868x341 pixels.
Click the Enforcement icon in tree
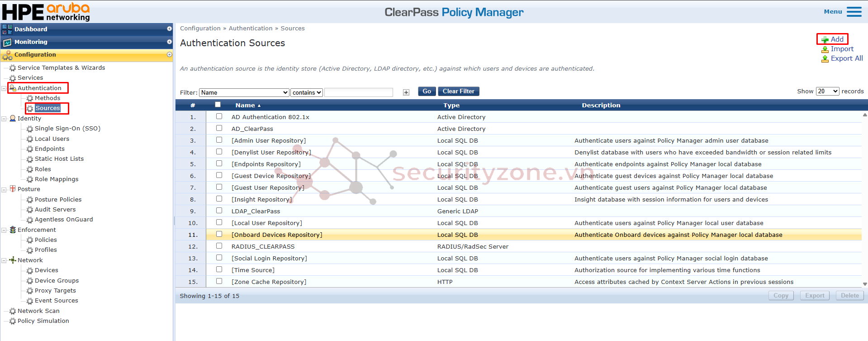click(13, 230)
